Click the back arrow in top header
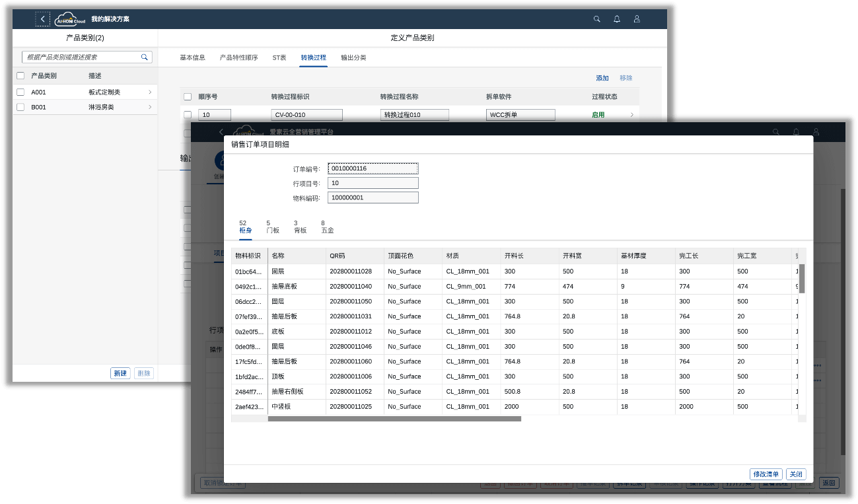 pos(43,19)
